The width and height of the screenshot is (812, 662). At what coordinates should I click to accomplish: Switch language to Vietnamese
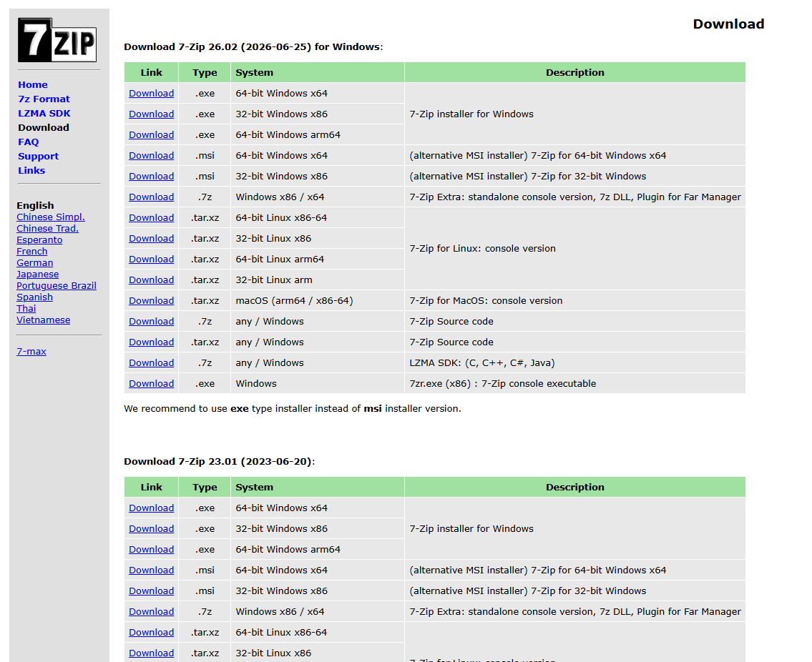[44, 320]
